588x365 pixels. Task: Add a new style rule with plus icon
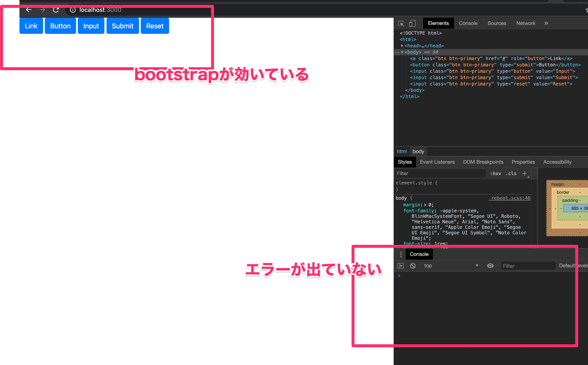(525, 174)
